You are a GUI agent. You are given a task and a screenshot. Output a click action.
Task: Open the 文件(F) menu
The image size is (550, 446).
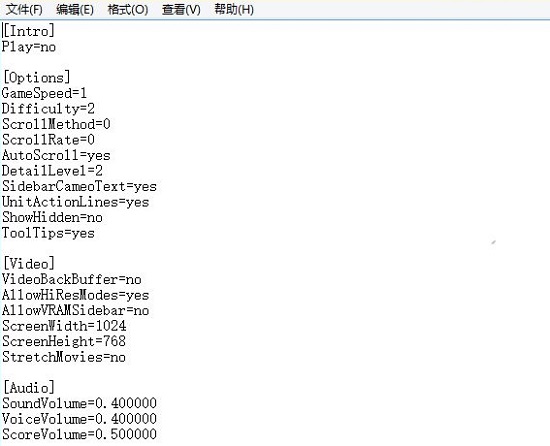tap(24, 9)
